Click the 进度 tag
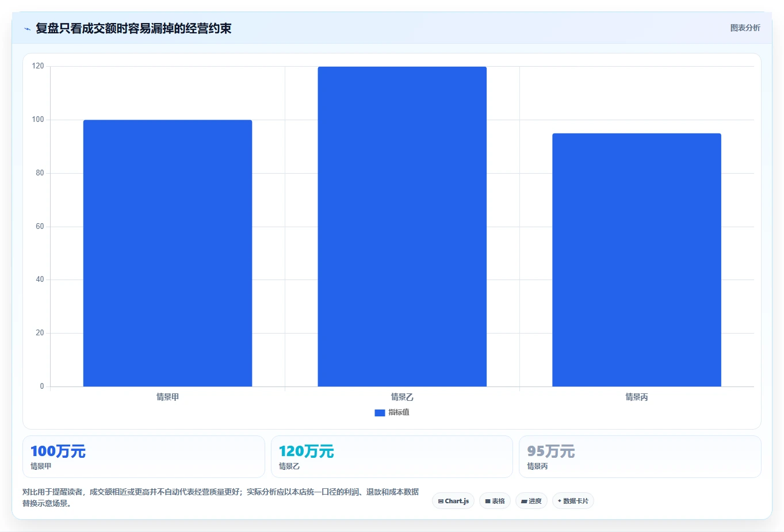This screenshot has height=532, width=784. 531,501
